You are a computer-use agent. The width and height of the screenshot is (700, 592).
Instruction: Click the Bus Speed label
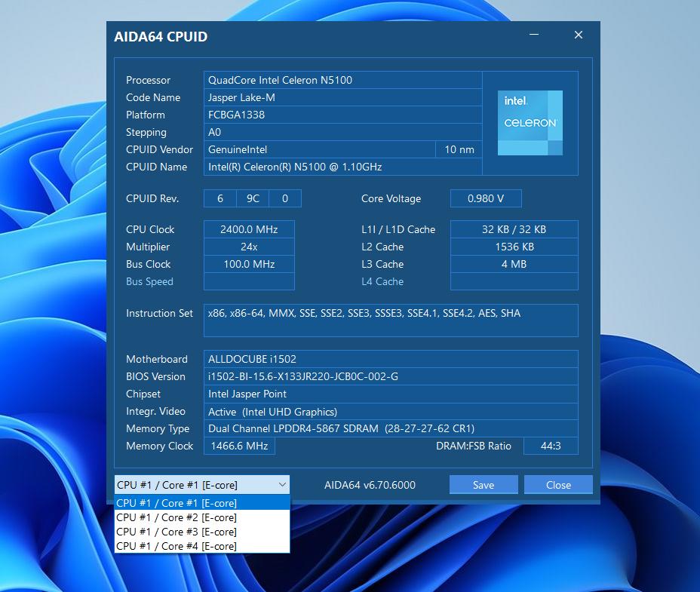[x=149, y=281]
